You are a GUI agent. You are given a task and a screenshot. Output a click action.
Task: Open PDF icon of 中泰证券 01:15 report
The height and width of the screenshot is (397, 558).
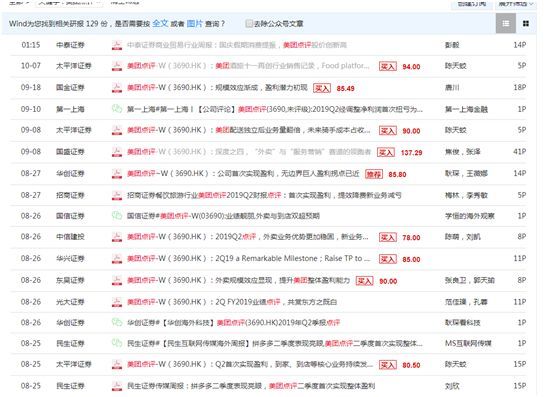click(x=117, y=45)
